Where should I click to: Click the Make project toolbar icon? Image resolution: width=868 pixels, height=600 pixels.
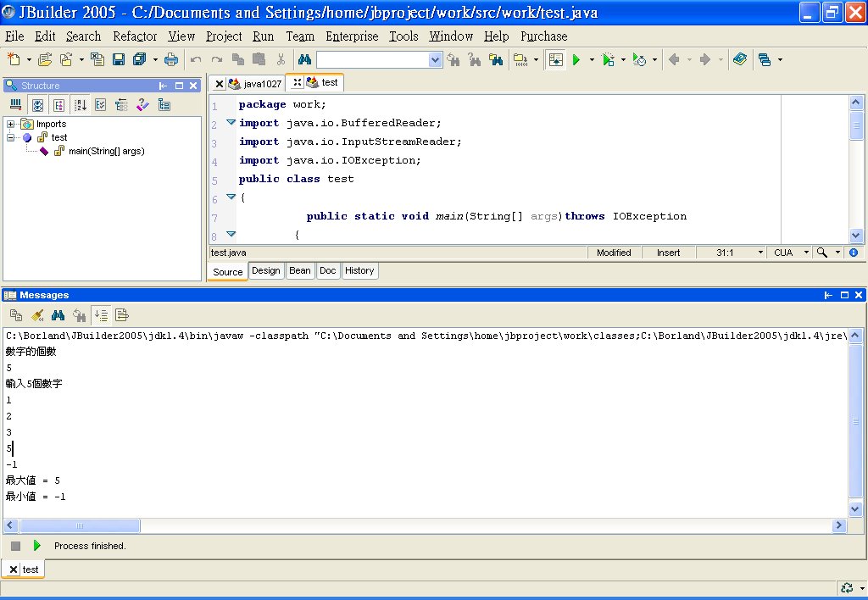point(520,59)
